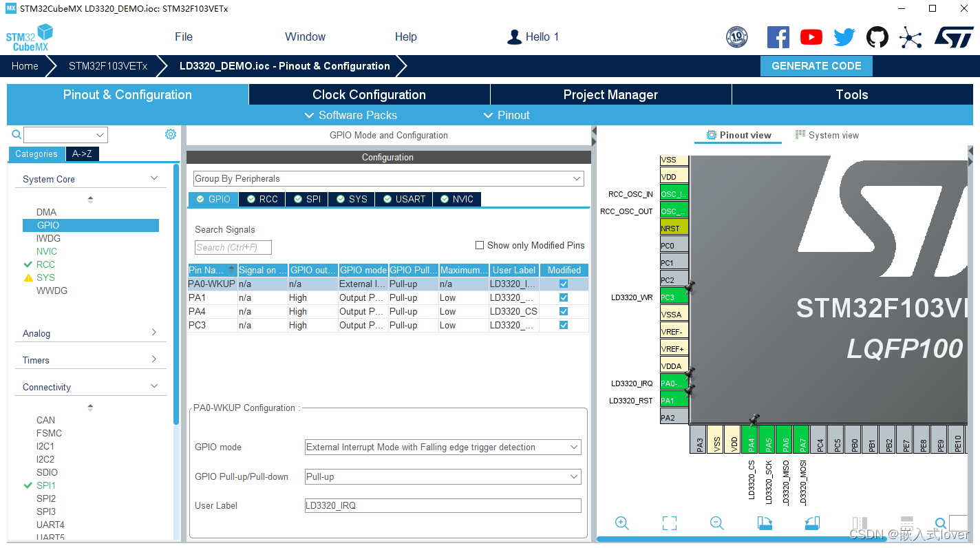Sort by Pin Name column header
This screenshot has height=548, width=980.
[213, 270]
